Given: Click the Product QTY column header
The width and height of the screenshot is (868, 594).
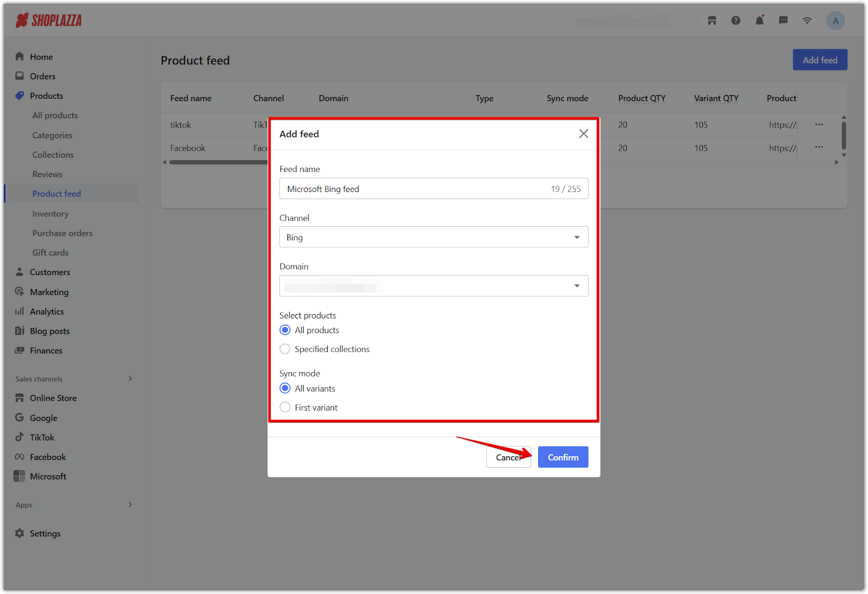Looking at the screenshot, I should pyautogui.click(x=642, y=98).
